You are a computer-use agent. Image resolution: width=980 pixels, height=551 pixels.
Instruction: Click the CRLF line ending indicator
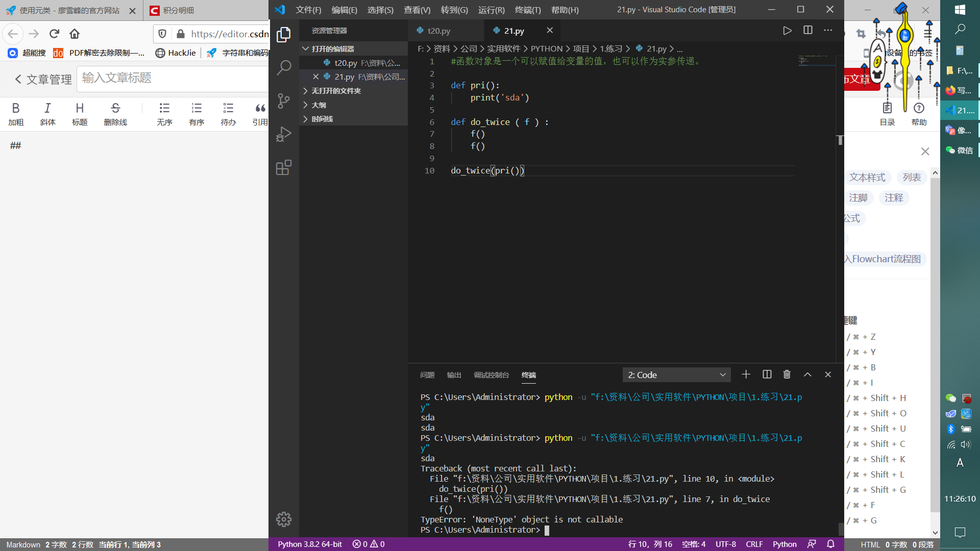coord(754,544)
